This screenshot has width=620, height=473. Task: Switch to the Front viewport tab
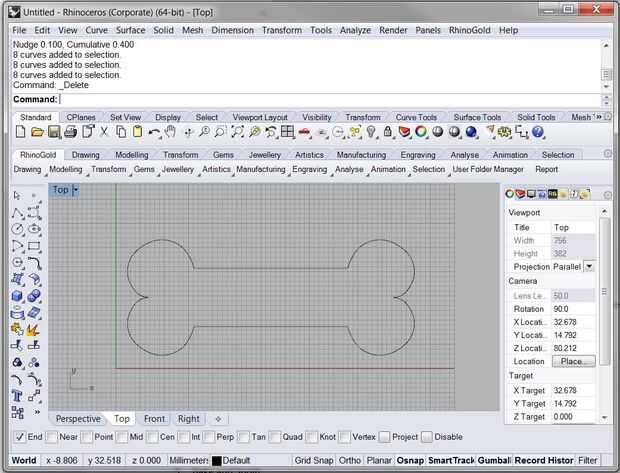[154, 419]
